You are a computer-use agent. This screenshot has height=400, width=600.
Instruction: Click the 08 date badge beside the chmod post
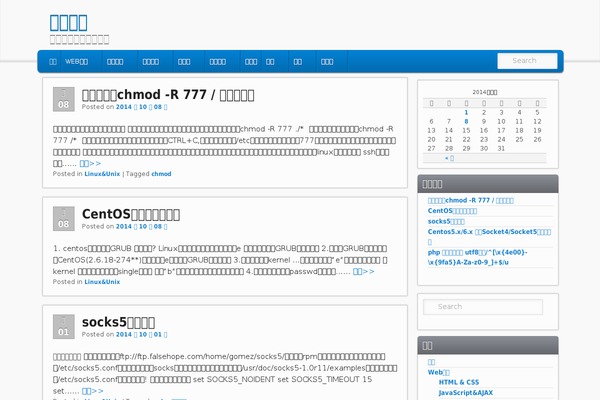pyautogui.click(x=64, y=99)
